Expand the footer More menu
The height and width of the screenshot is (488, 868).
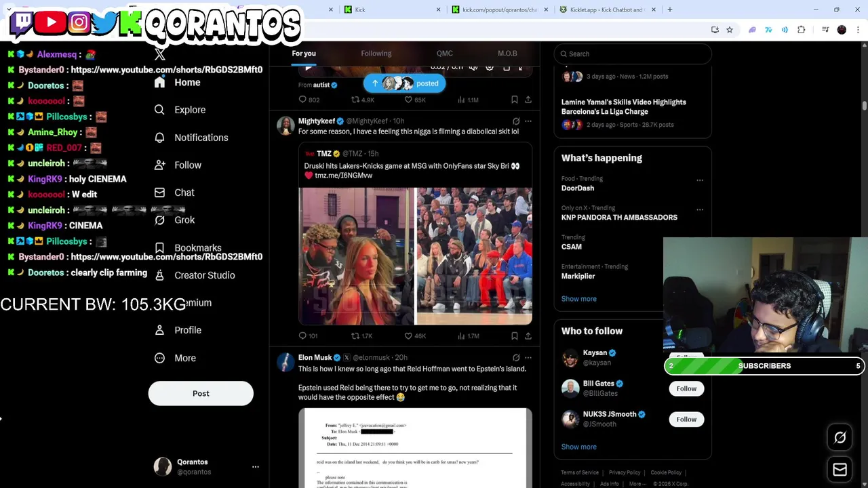point(637,484)
